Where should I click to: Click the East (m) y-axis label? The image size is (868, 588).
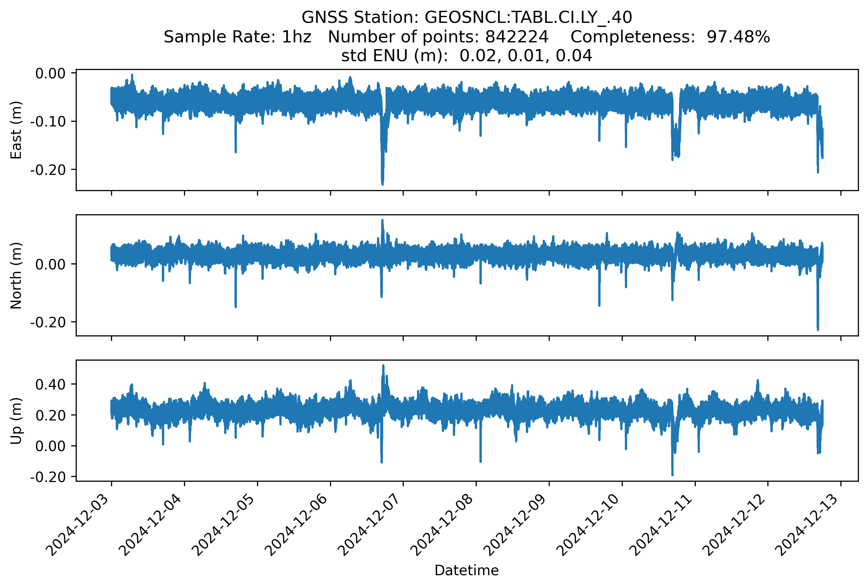pos(16,130)
